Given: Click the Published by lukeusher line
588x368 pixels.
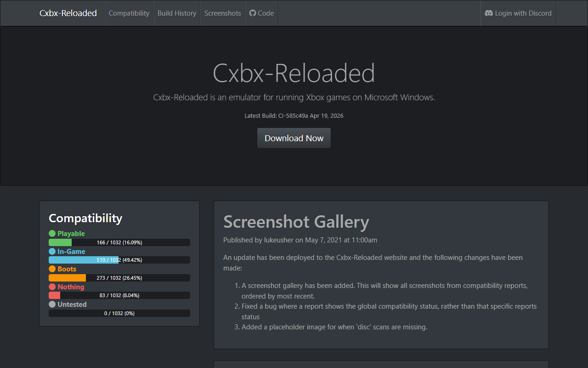Looking at the screenshot, I should (300, 240).
